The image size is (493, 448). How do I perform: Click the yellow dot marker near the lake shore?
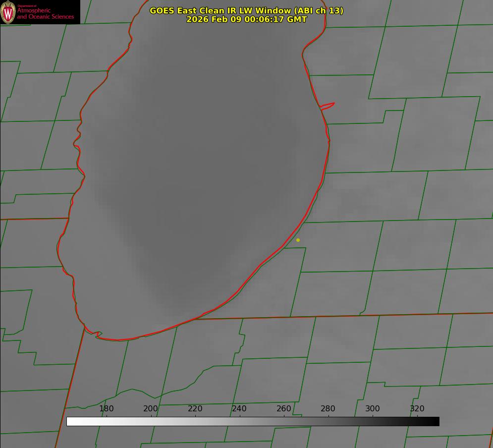click(x=298, y=240)
